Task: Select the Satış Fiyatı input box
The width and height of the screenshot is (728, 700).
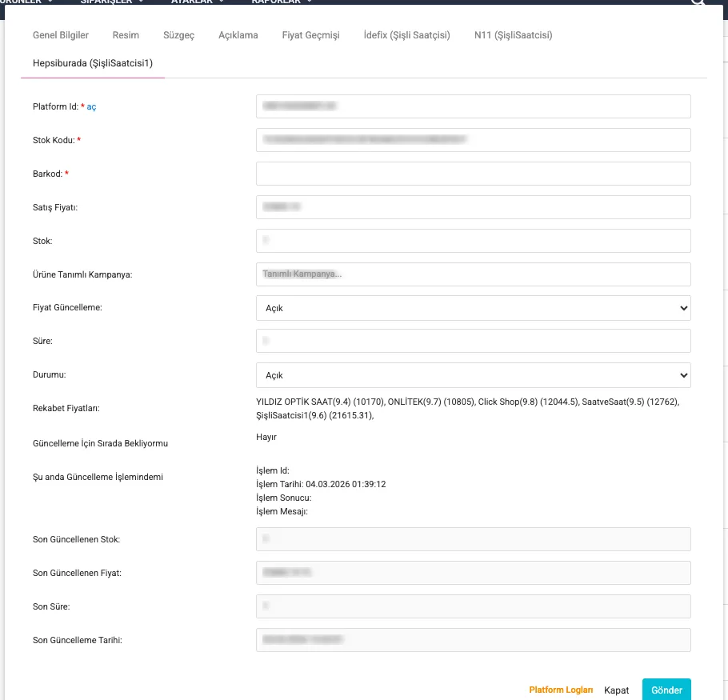Action: pyautogui.click(x=473, y=207)
